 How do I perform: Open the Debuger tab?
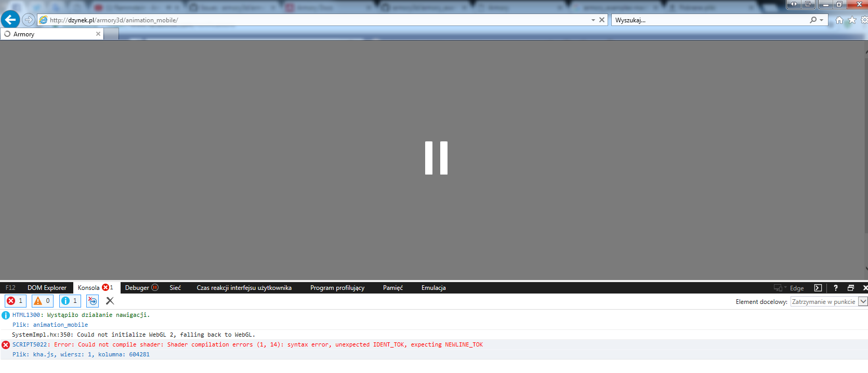pyautogui.click(x=141, y=288)
